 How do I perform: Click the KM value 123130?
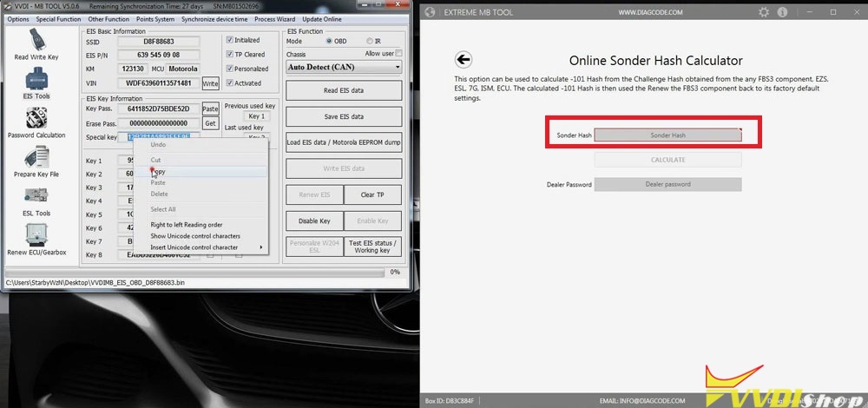point(132,69)
